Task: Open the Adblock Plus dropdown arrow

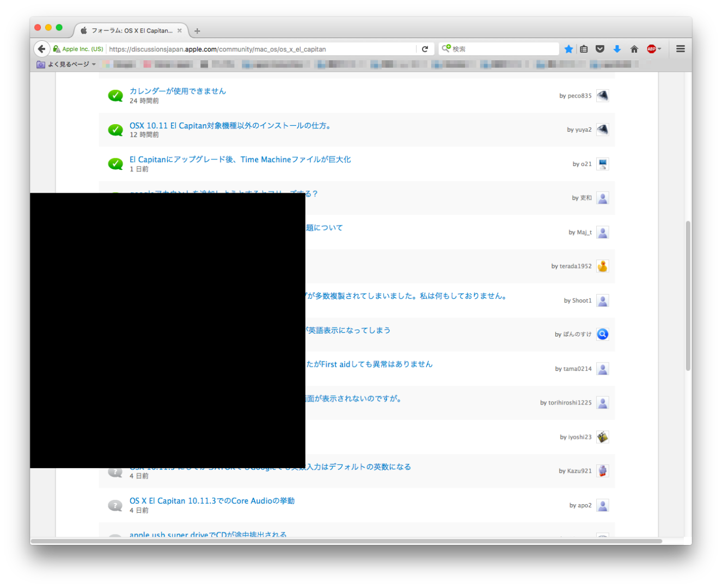Action: (x=659, y=49)
